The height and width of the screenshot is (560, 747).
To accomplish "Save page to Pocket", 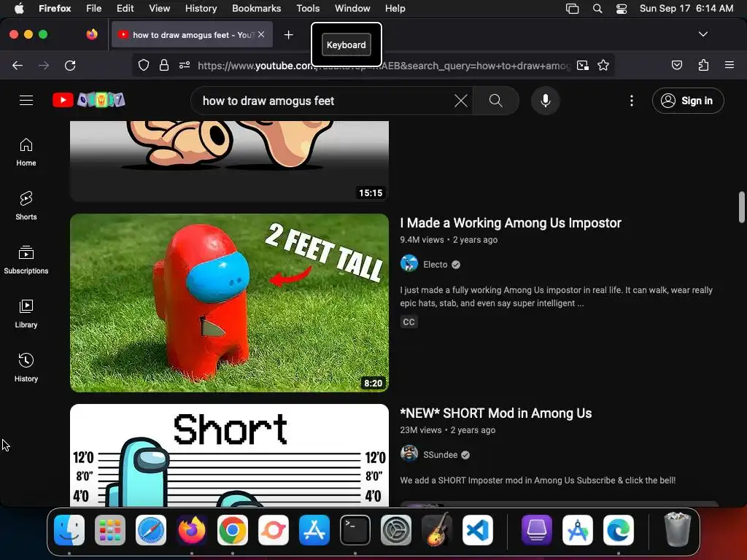I will 677,65.
